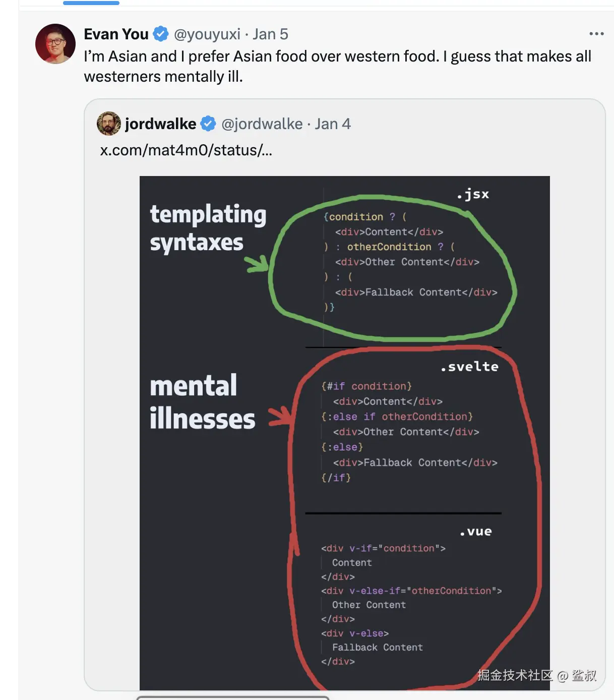The width and height of the screenshot is (614, 700).
Task: Visit the @youyuxi handle link
Action: coord(207,34)
